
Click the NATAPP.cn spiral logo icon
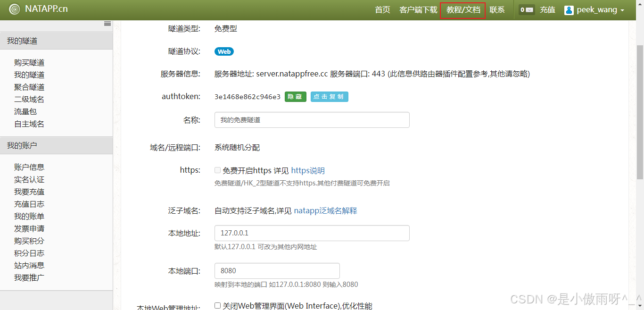[14, 9]
